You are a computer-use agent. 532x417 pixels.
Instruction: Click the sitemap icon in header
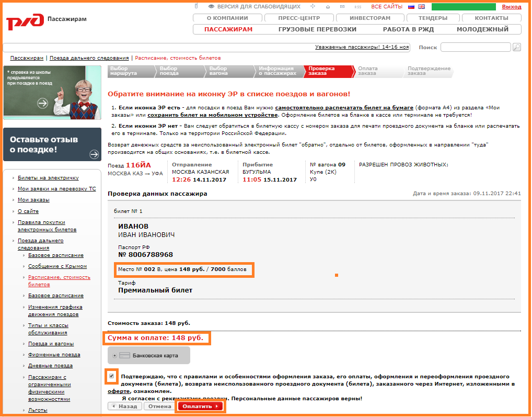pos(313,7)
